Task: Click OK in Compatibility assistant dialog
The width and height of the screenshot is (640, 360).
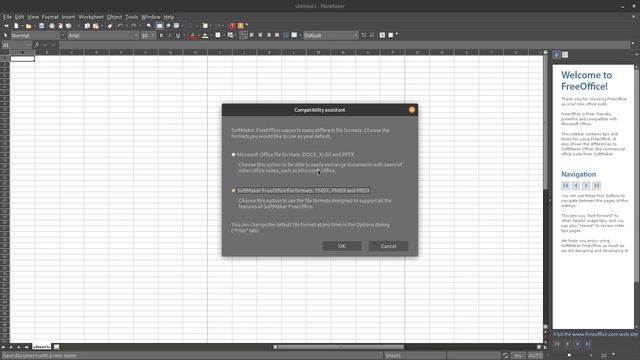Action: (342, 246)
